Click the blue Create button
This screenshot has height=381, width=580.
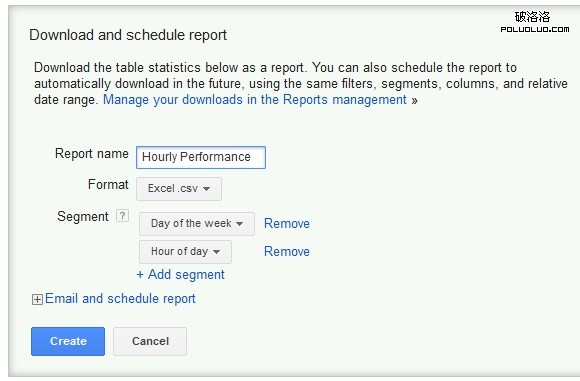68,341
